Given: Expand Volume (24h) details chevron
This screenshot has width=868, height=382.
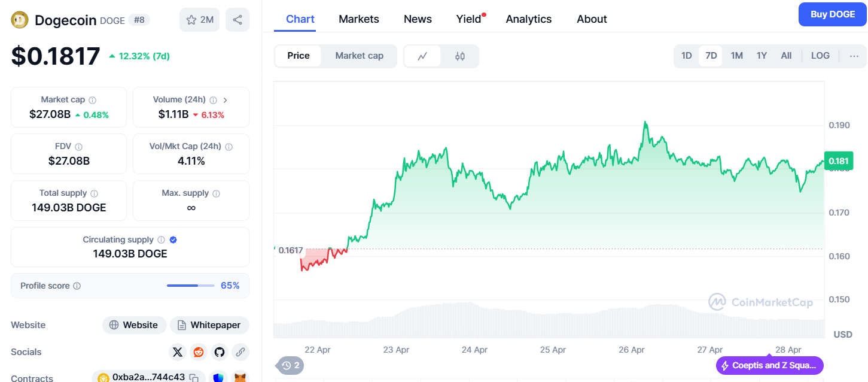Looking at the screenshot, I should pyautogui.click(x=226, y=100).
